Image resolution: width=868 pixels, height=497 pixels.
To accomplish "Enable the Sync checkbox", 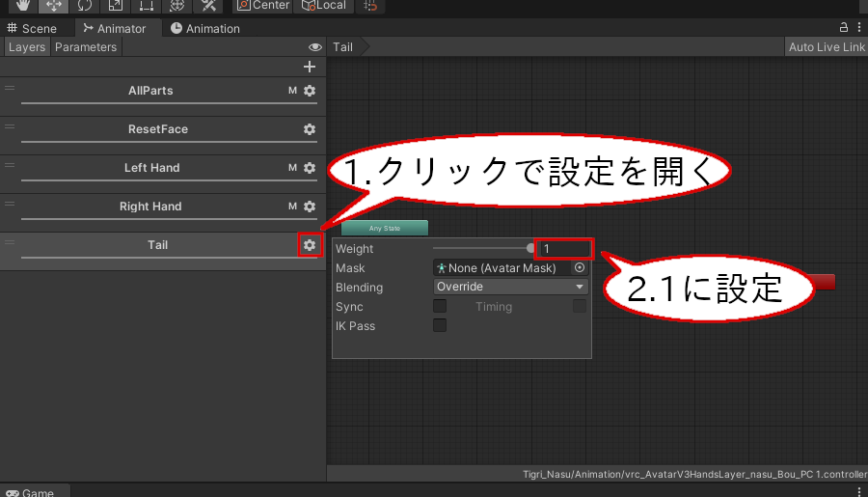I will tap(440, 306).
